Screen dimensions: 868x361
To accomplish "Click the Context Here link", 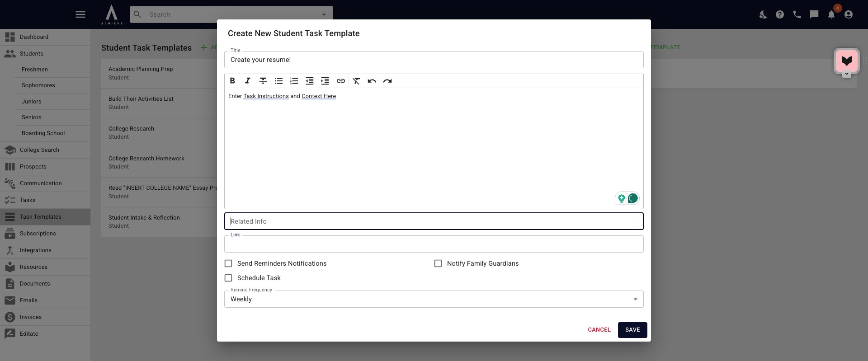I will click(319, 96).
